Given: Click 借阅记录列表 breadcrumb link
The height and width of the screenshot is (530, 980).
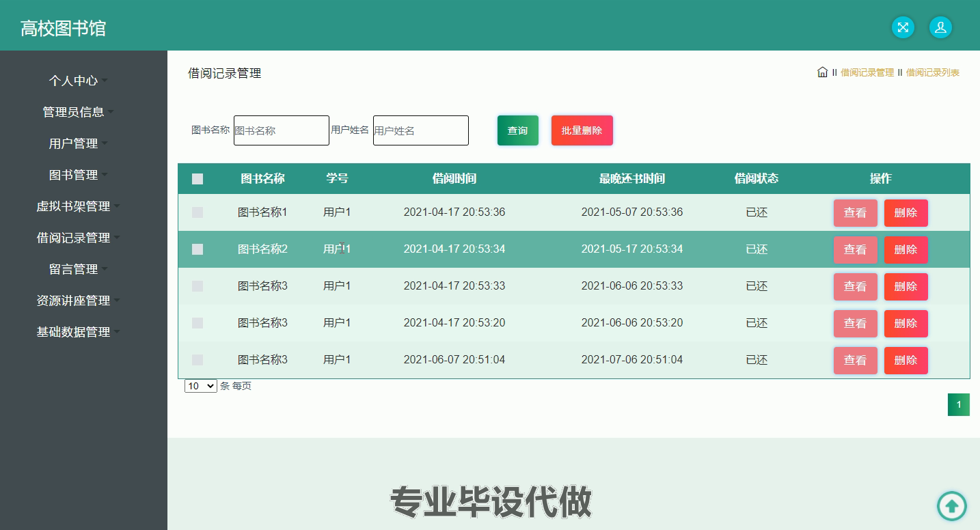Looking at the screenshot, I should (933, 72).
